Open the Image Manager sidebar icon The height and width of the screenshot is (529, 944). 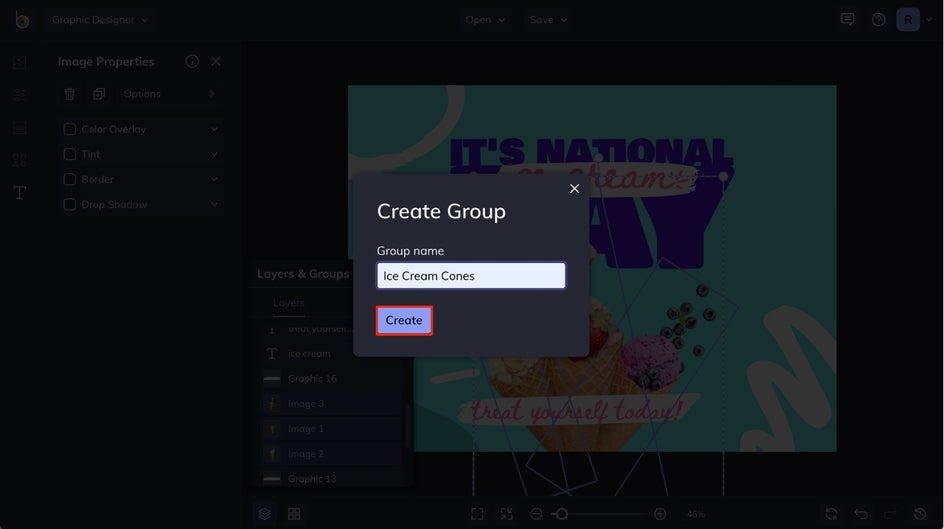(x=19, y=63)
